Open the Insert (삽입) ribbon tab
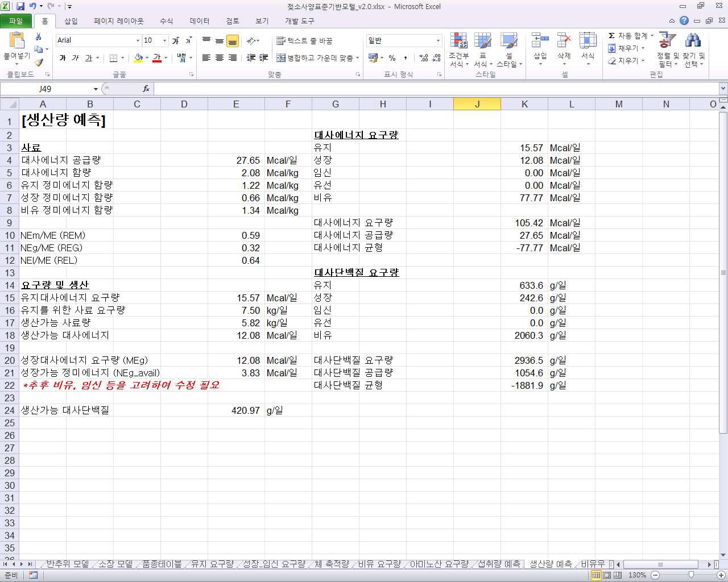728x582 pixels. [71, 21]
